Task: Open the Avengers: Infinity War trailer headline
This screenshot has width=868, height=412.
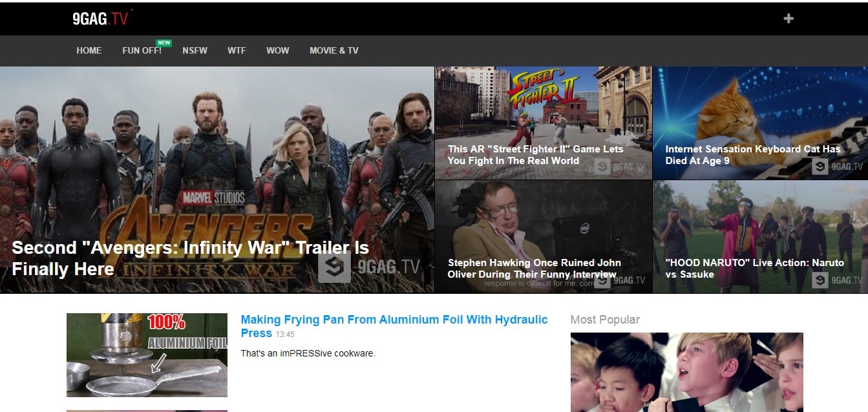Action: (191, 258)
